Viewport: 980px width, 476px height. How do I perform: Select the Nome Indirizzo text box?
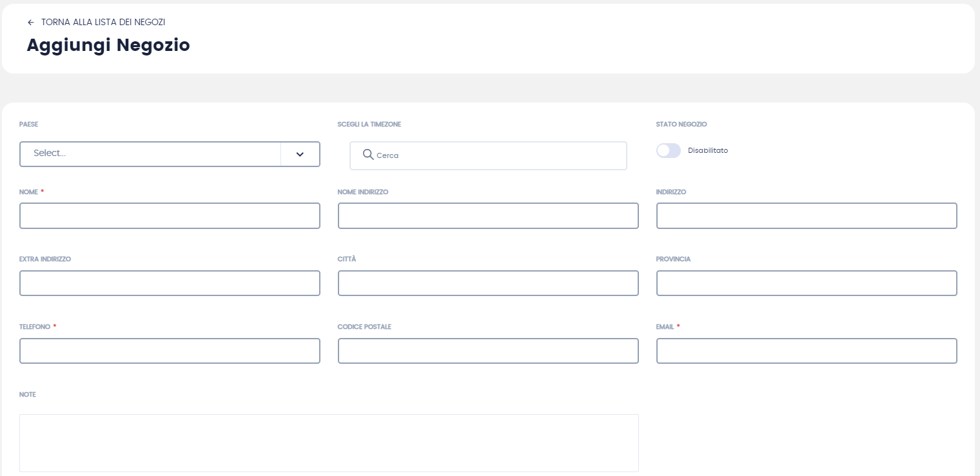(488, 216)
